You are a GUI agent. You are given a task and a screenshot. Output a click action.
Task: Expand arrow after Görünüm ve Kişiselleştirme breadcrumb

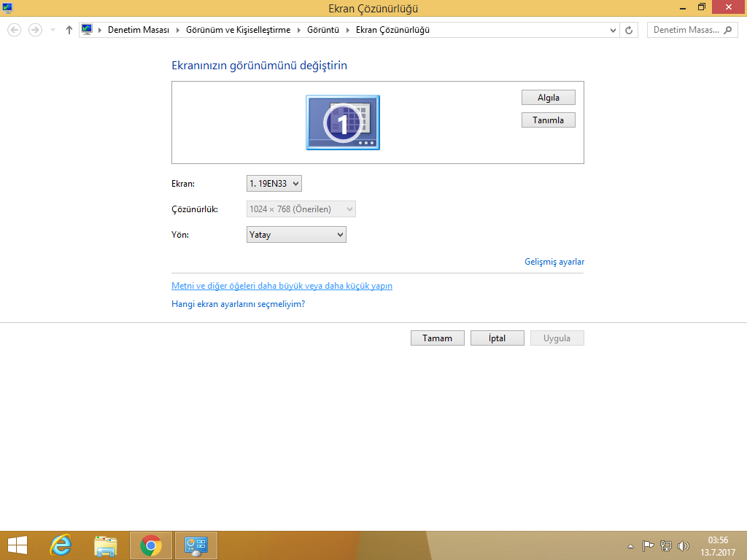point(298,30)
